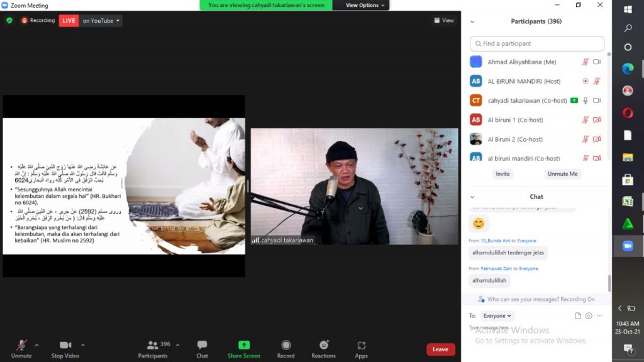This screenshot has width=644, height=362.
Task: Open the View Options dropdown
Action: point(365,5)
